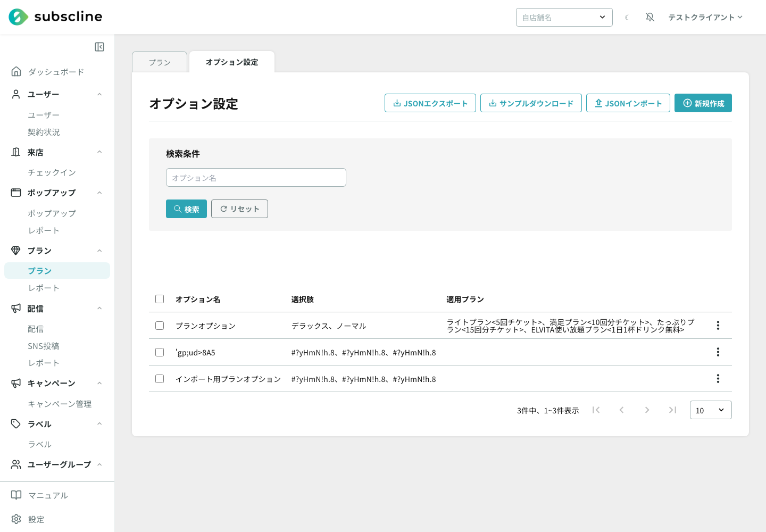The width and height of the screenshot is (766, 532).
Task: Open マニュアル link in sidebar
Action: [x=48, y=495]
